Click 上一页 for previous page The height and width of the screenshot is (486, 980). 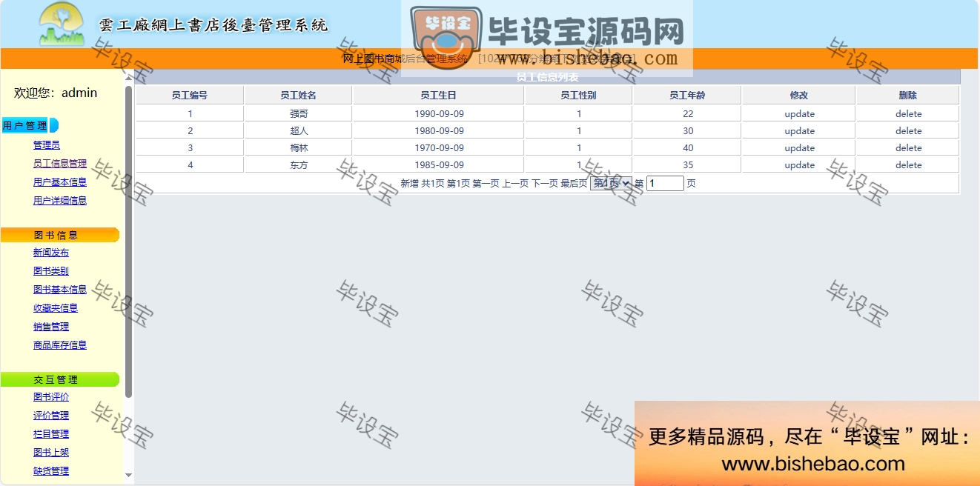[515, 184]
